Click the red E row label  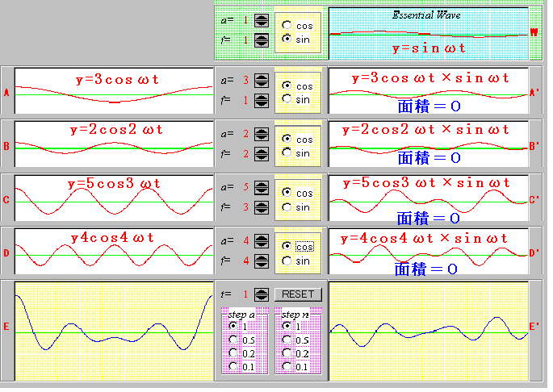pyautogui.click(x=6, y=327)
